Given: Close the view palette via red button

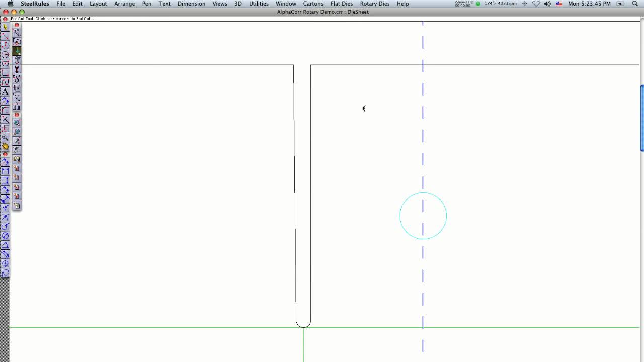Looking at the screenshot, I should coord(17,115).
